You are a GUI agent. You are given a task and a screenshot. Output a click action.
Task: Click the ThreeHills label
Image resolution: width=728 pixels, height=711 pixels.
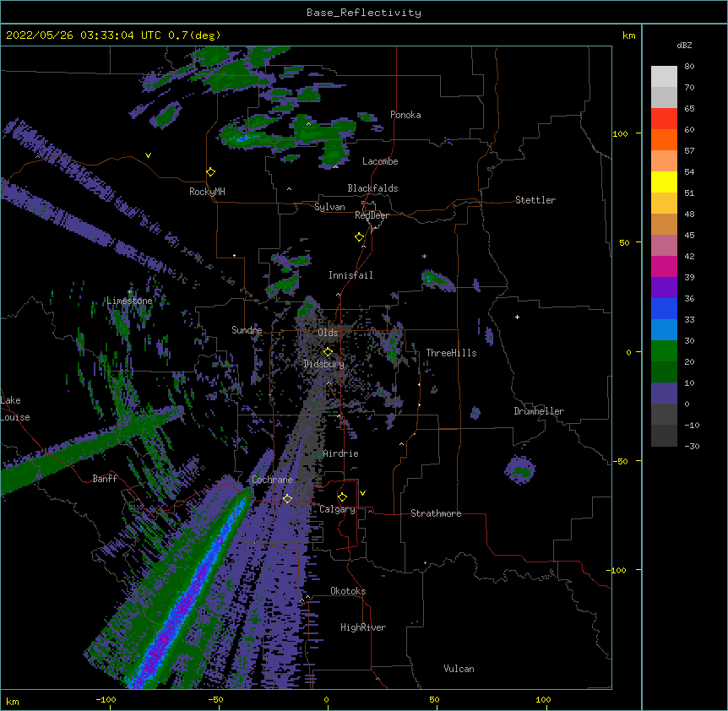(x=451, y=353)
